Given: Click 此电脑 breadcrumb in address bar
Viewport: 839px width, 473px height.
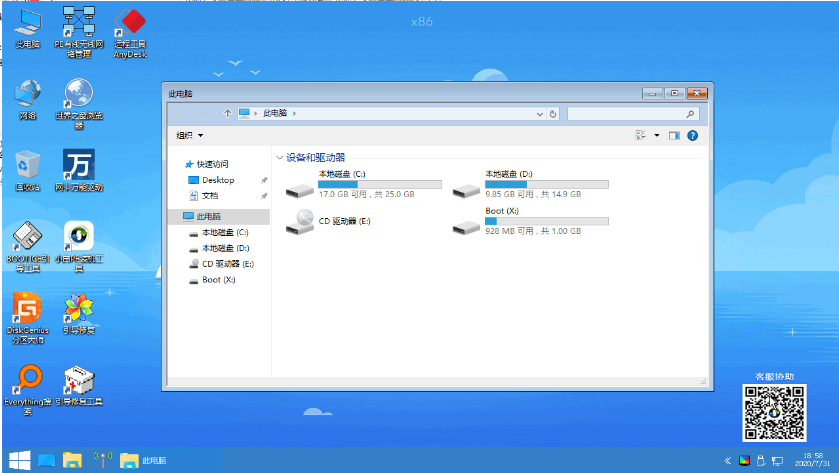Looking at the screenshot, I should pos(275,113).
